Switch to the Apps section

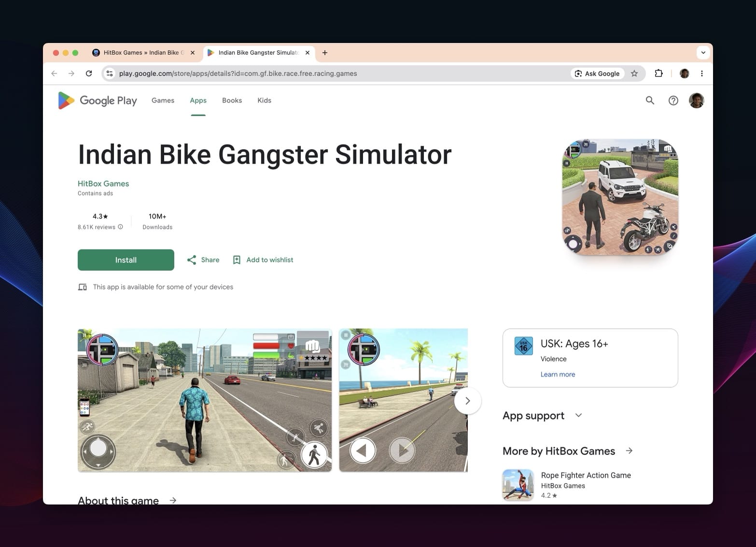[x=198, y=100]
